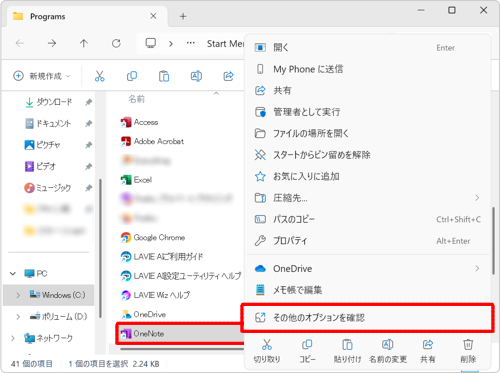Image resolution: width=500 pixels, height=373 pixels.
Task: Go up one folder level
Action: point(84,43)
